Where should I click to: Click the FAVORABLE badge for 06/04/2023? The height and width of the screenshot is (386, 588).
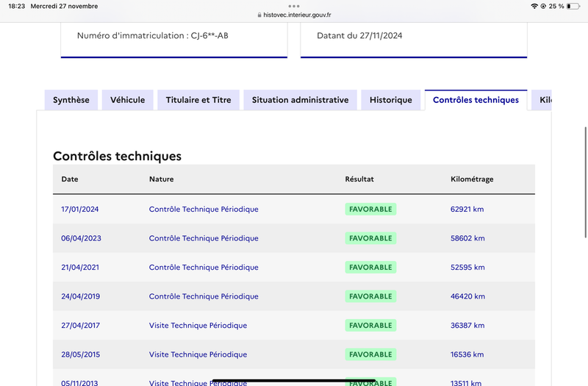pyautogui.click(x=370, y=238)
